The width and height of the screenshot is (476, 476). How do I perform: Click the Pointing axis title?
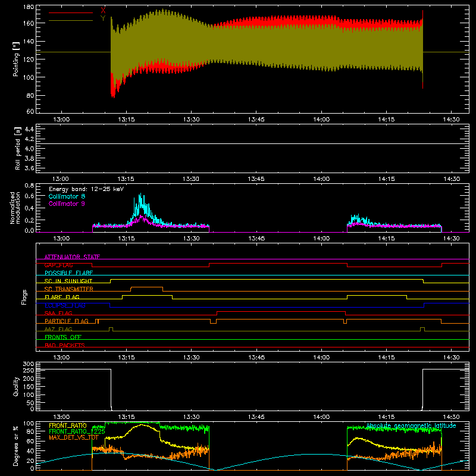(x=16, y=59)
